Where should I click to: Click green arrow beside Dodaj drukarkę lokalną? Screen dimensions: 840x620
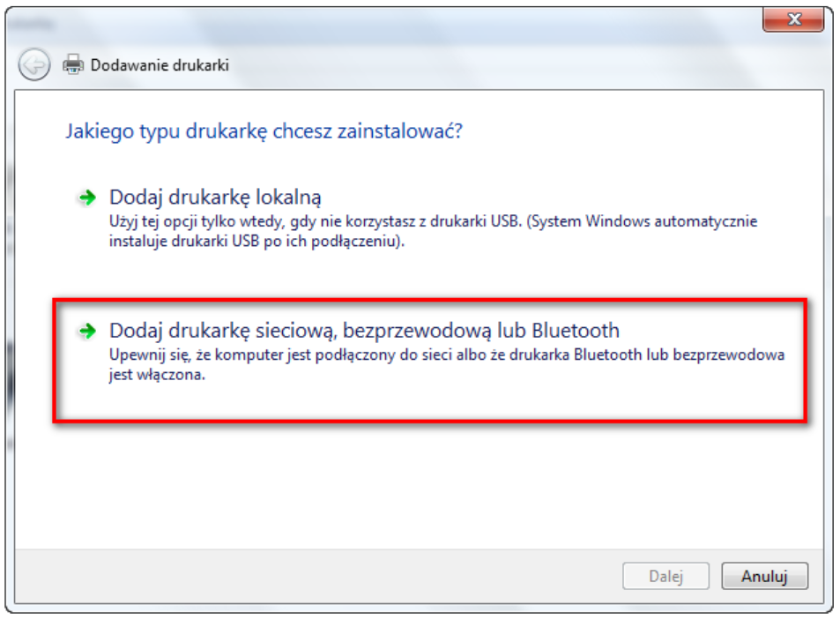click(x=87, y=198)
